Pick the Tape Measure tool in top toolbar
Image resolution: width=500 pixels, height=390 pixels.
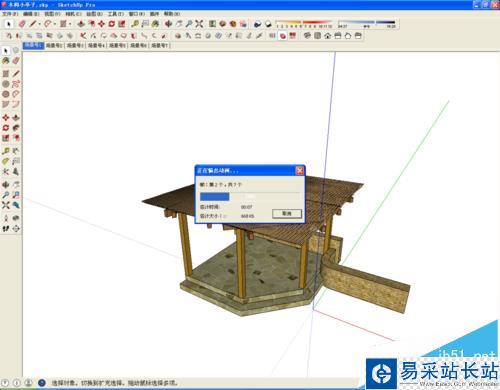pyautogui.click(x=135, y=24)
